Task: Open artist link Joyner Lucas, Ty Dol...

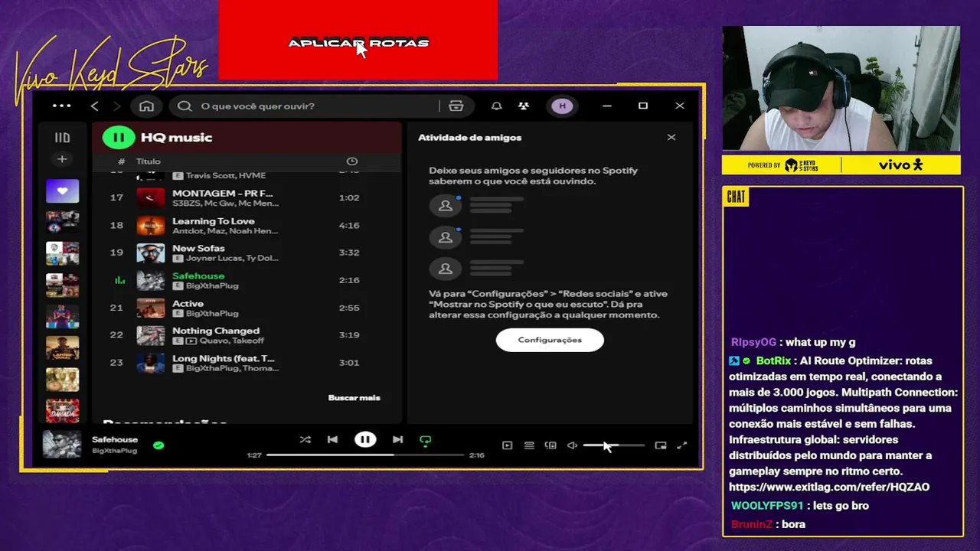Action: (232, 259)
